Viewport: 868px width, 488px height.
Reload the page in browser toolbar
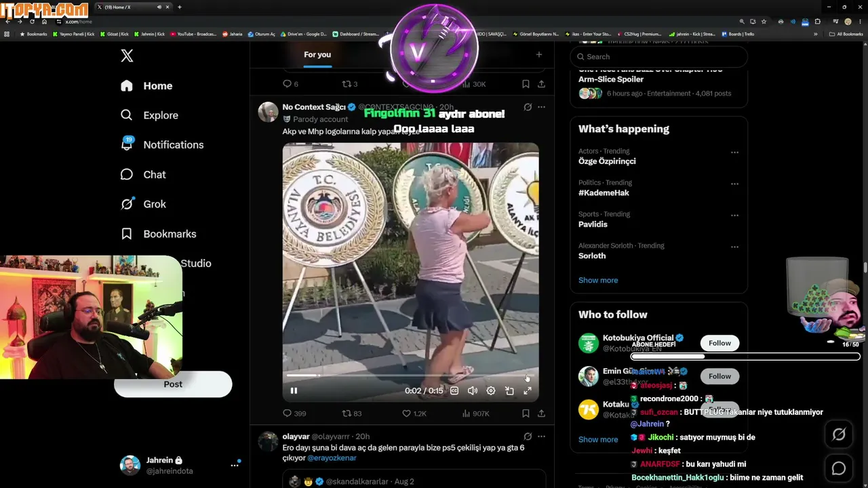click(x=32, y=22)
